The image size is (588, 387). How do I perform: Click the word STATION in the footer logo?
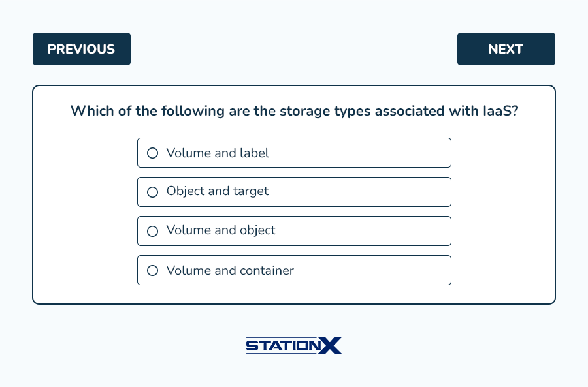(x=284, y=345)
